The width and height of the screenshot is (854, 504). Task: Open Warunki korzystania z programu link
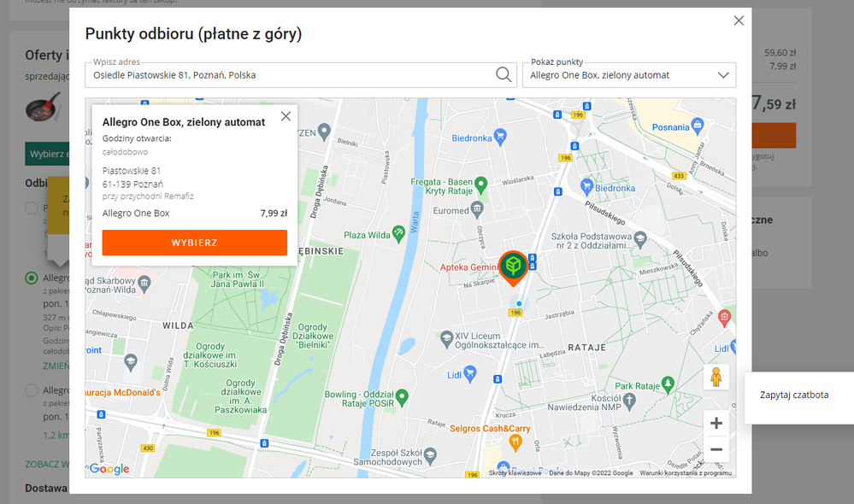(x=686, y=473)
